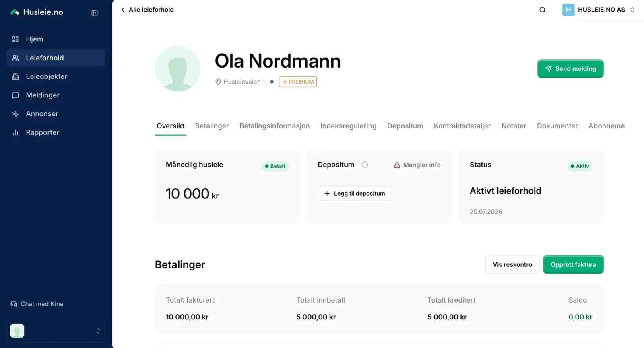
Task: Click the Meldinger chat bubble icon
Action: pos(15,95)
